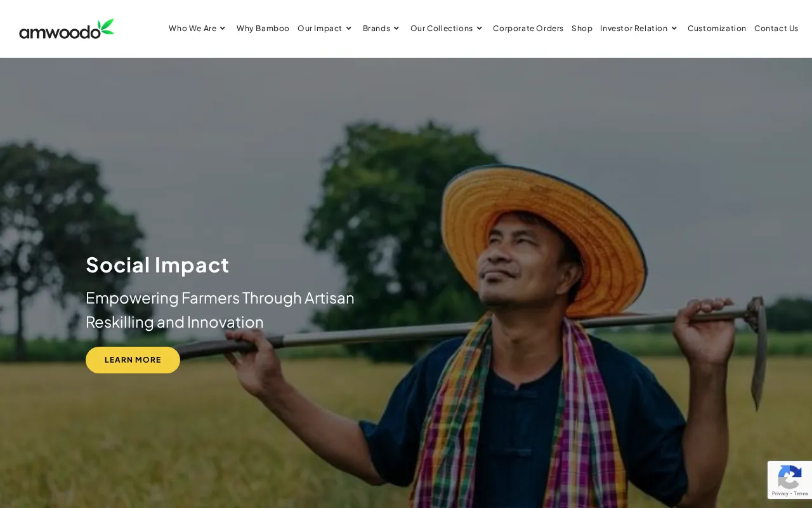This screenshot has height=508, width=812.
Task: Click the Learn More button
Action: 133,360
